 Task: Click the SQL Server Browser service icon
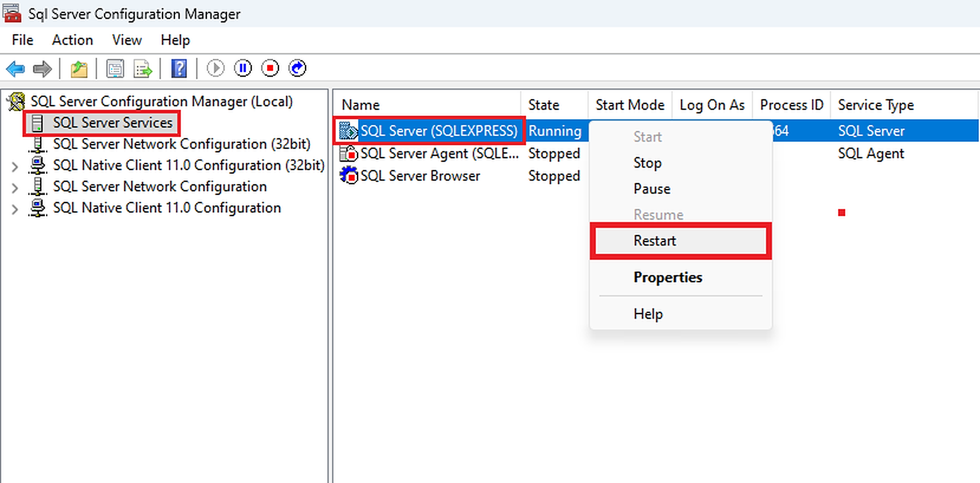349,175
